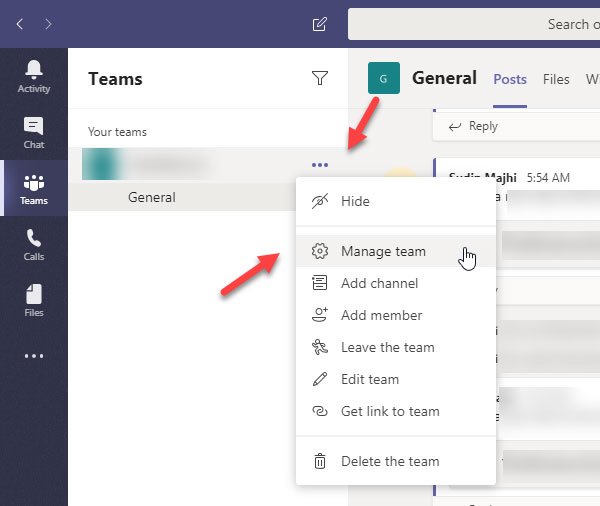Choose Edit team in context menu
Screen dimensions: 600x506
pyautogui.click(x=396, y=379)
